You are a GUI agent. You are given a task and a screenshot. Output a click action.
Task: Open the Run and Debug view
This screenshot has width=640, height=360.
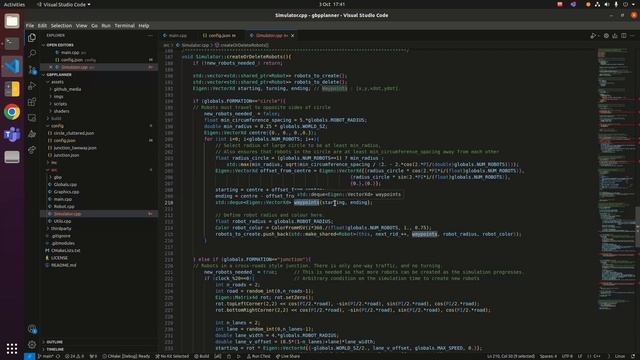click(32, 86)
